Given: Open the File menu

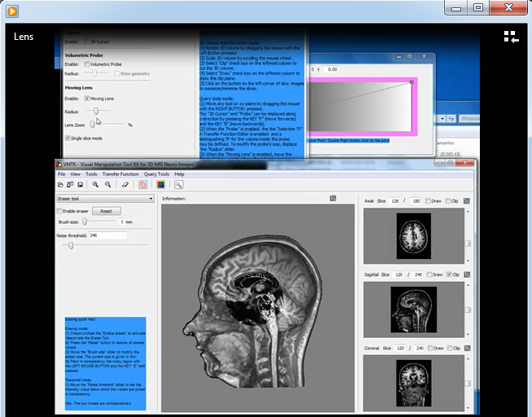Looking at the screenshot, I should pos(61,174).
